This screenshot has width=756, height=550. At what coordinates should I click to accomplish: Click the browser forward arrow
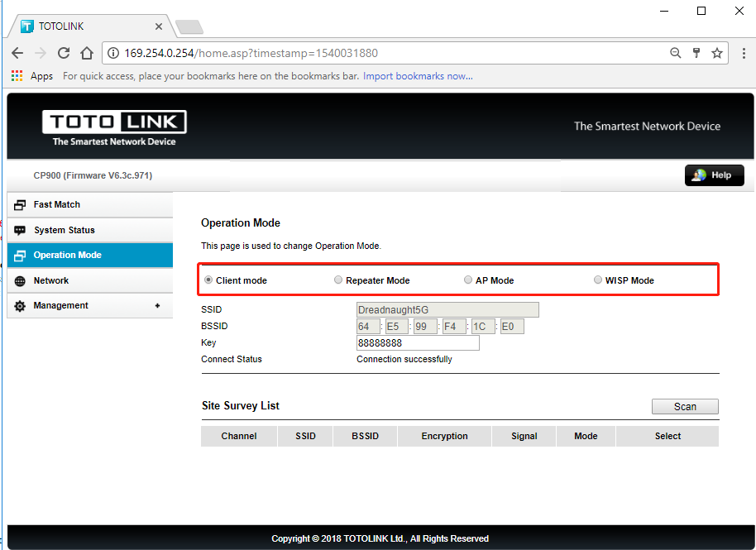41,53
